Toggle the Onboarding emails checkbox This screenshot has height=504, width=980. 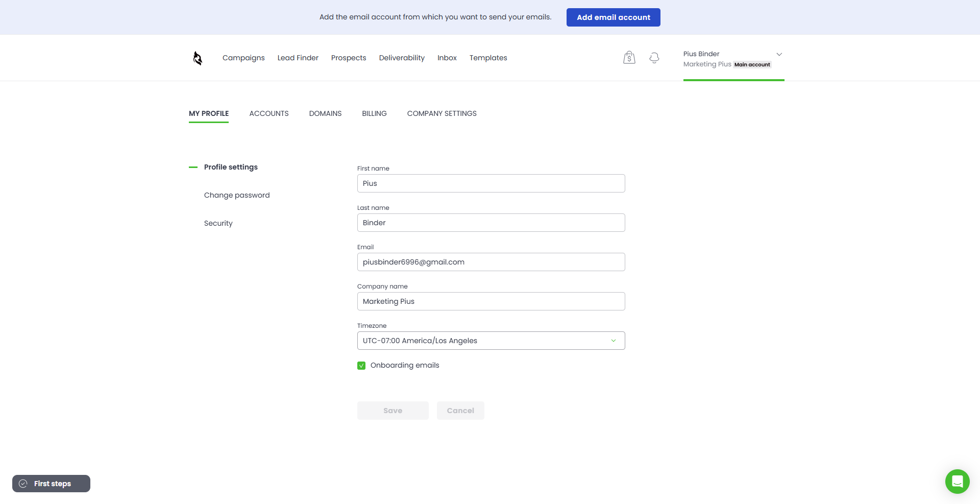pos(361,366)
